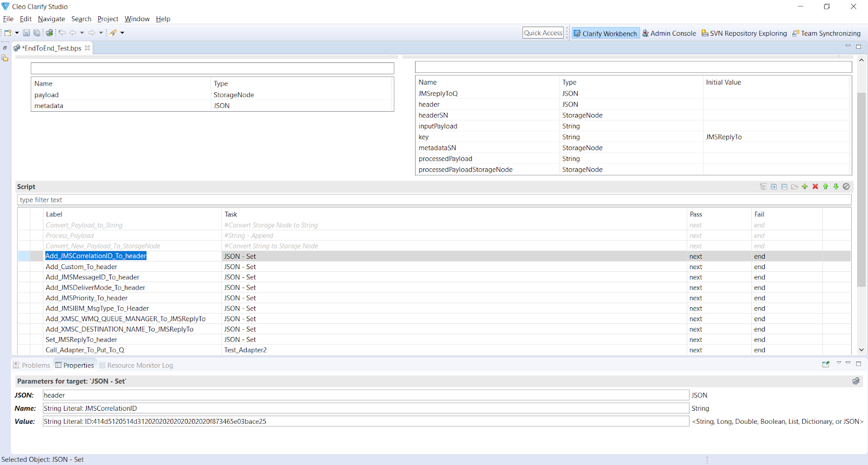
Task: Click the Task column header in Script table
Action: tap(455, 214)
